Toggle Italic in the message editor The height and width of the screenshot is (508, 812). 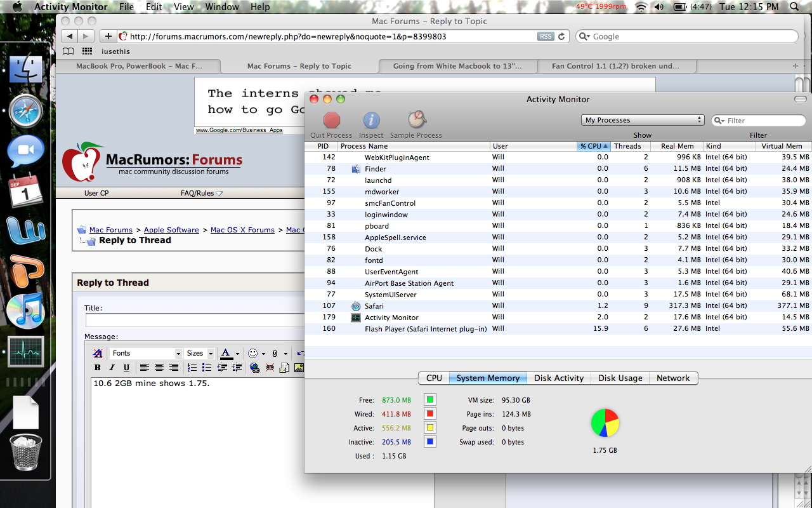pyautogui.click(x=112, y=368)
